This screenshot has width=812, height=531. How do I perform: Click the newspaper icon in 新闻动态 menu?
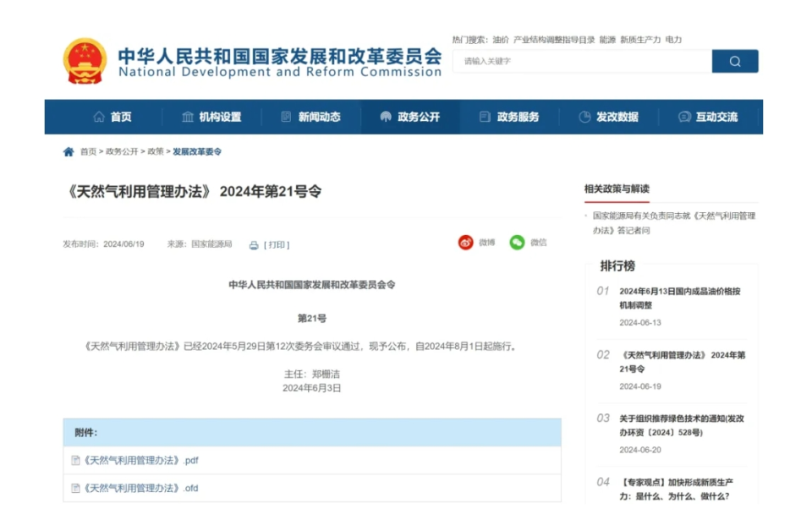[x=286, y=117]
